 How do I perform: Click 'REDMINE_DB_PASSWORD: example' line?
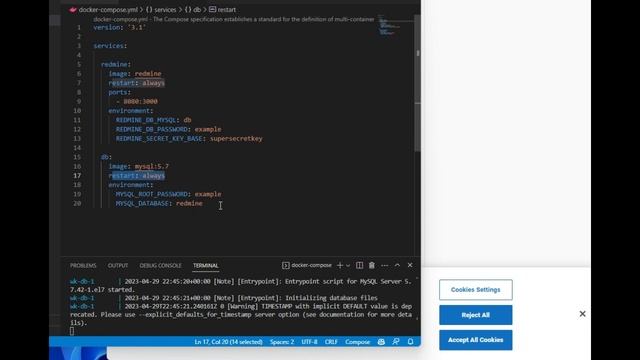pos(168,129)
